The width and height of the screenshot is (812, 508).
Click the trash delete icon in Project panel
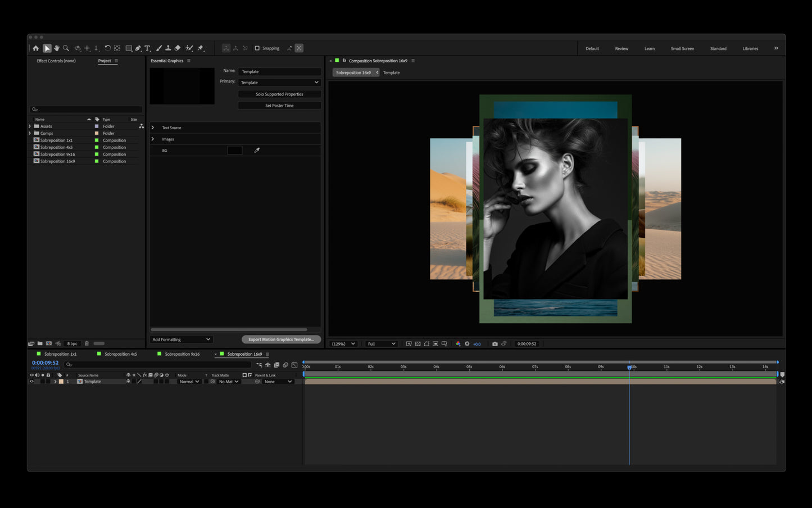87,343
